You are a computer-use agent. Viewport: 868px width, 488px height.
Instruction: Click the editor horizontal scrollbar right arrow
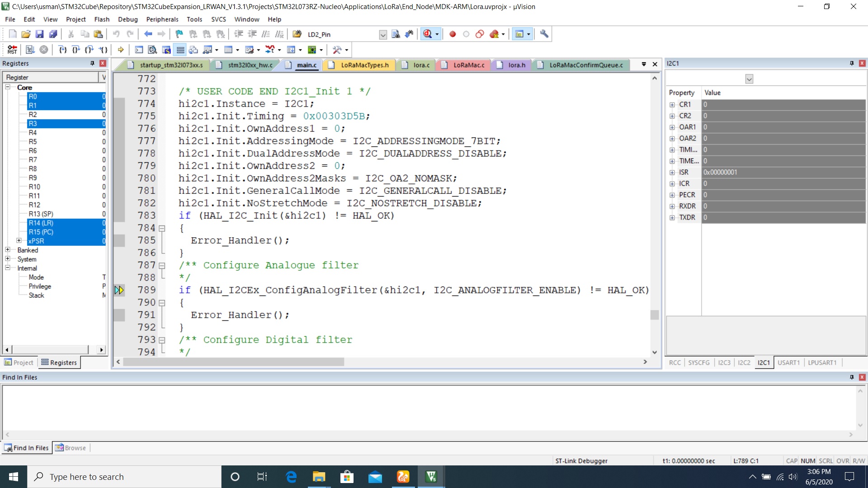click(646, 361)
